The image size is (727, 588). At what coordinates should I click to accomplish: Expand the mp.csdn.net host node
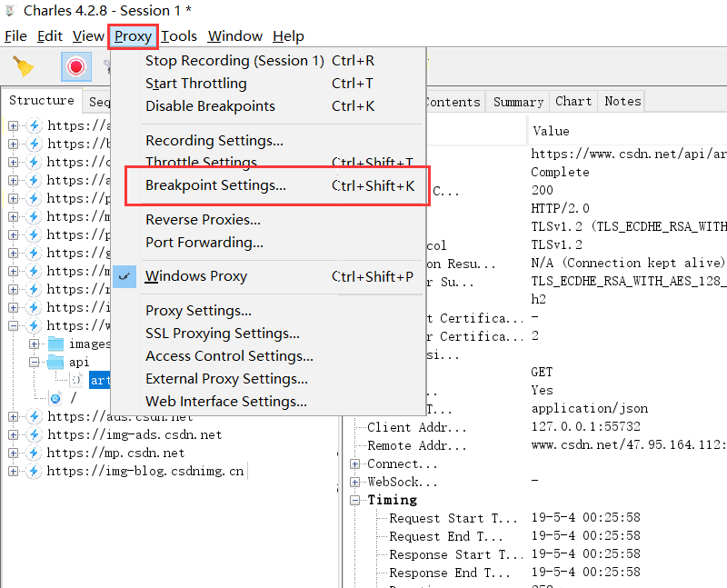(13, 453)
